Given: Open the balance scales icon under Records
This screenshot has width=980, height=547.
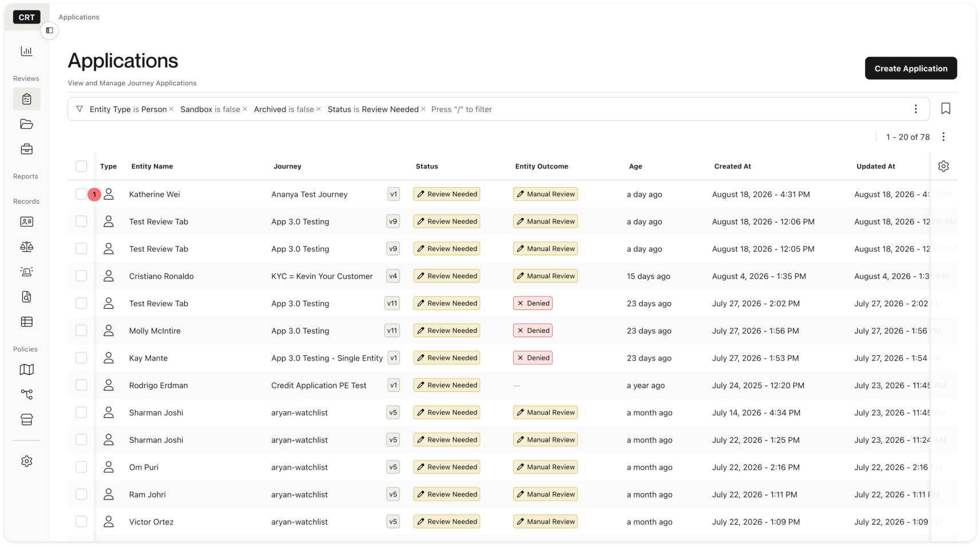Looking at the screenshot, I should pyautogui.click(x=26, y=247).
